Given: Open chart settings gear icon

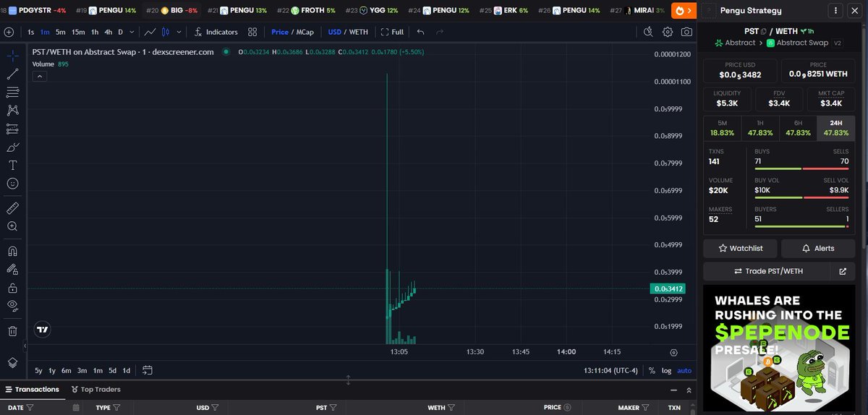Looking at the screenshot, I should click(x=668, y=32).
